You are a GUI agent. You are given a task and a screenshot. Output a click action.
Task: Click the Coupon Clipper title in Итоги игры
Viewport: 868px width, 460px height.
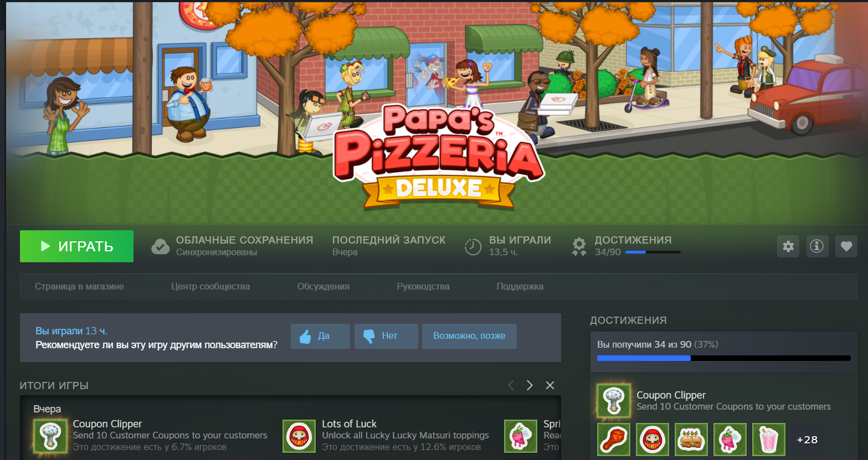click(107, 424)
